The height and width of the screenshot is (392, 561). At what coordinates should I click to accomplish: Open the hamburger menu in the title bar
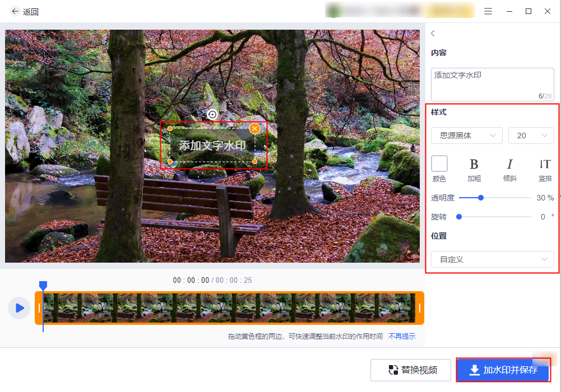click(488, 11)
